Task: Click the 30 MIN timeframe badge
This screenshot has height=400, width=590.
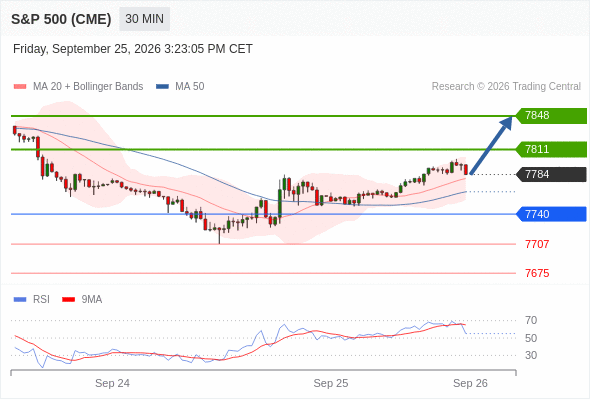Action: 144,19
